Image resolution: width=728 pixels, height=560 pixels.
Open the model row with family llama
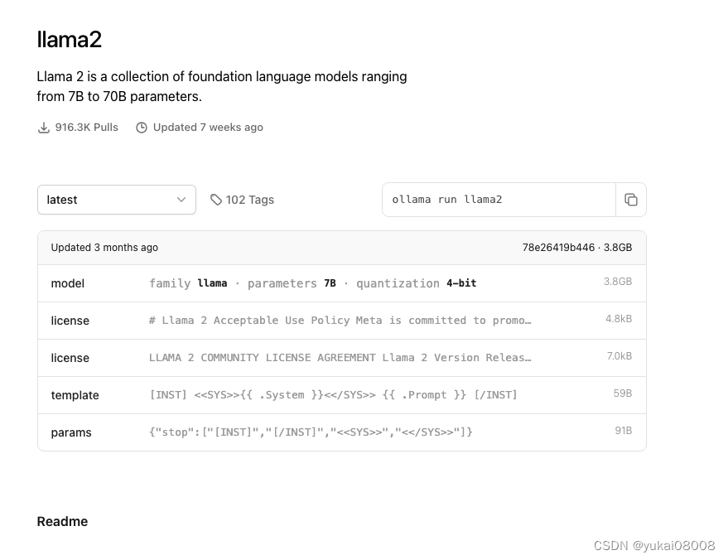[342, 283]
